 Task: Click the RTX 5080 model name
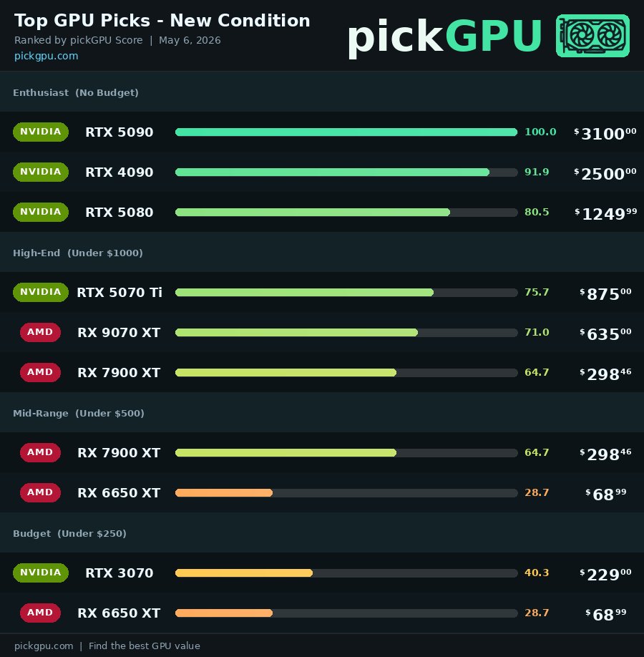point(119,213)
